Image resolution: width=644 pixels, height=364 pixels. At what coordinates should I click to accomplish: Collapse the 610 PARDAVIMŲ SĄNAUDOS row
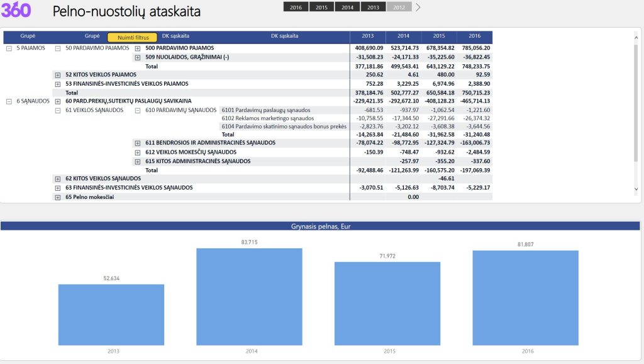pos(137,110)
